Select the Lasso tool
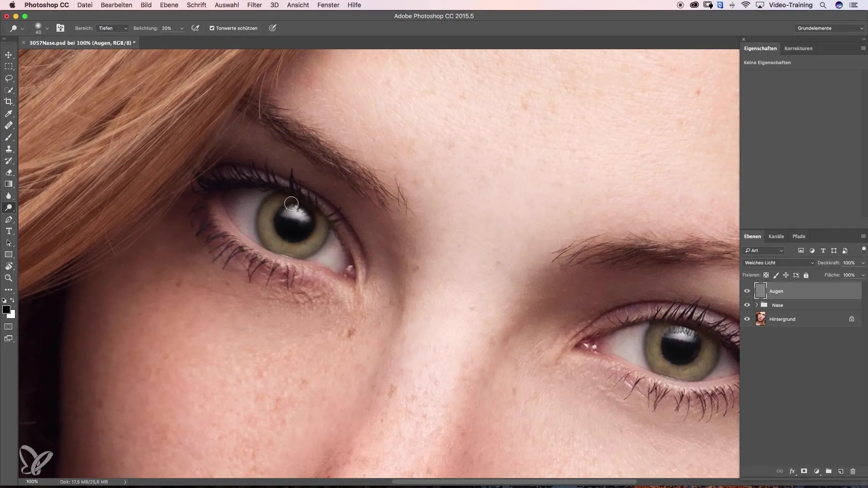Screen dimensions: 868x488 point(9,78)
